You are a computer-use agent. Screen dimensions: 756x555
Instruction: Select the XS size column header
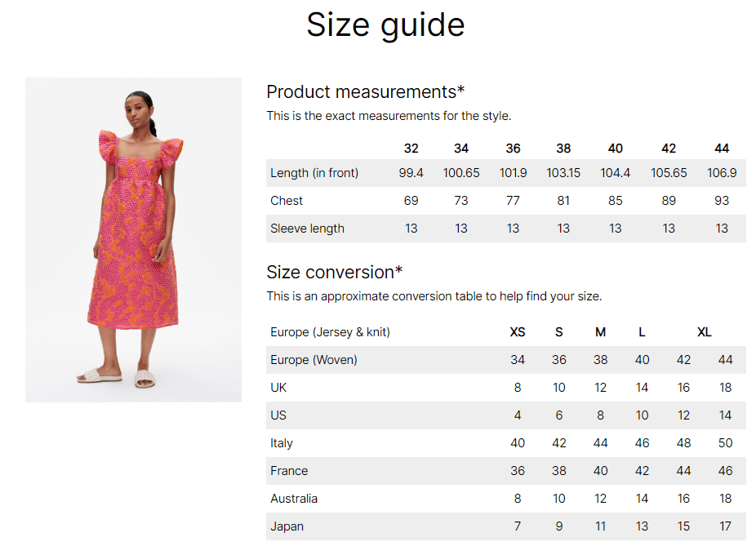tap(518, 332)
